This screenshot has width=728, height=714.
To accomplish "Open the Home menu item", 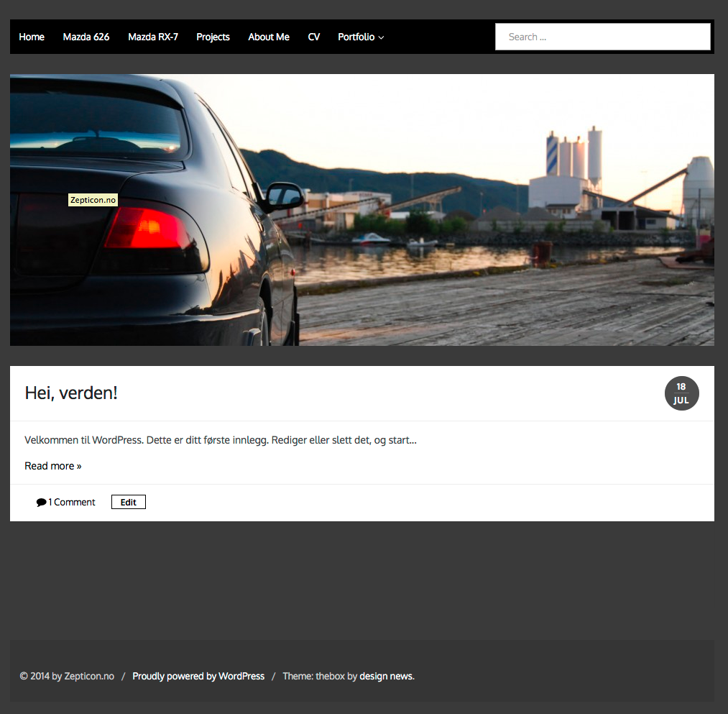I will click(x=32, y=37).
